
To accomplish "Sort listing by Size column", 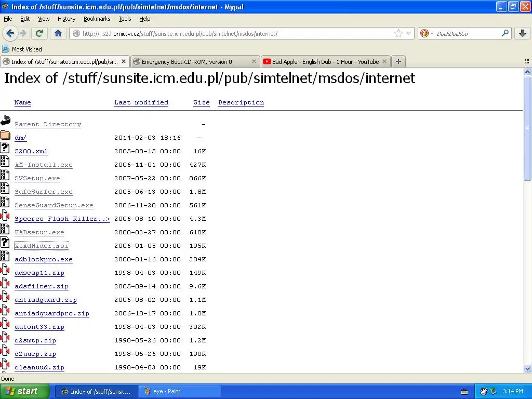I will [201, 102].
